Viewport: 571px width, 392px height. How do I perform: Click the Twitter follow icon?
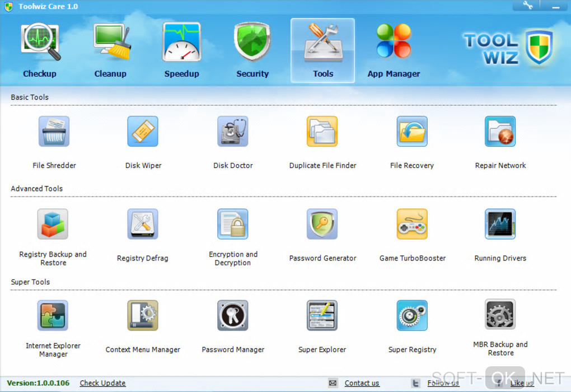(415, 383)
